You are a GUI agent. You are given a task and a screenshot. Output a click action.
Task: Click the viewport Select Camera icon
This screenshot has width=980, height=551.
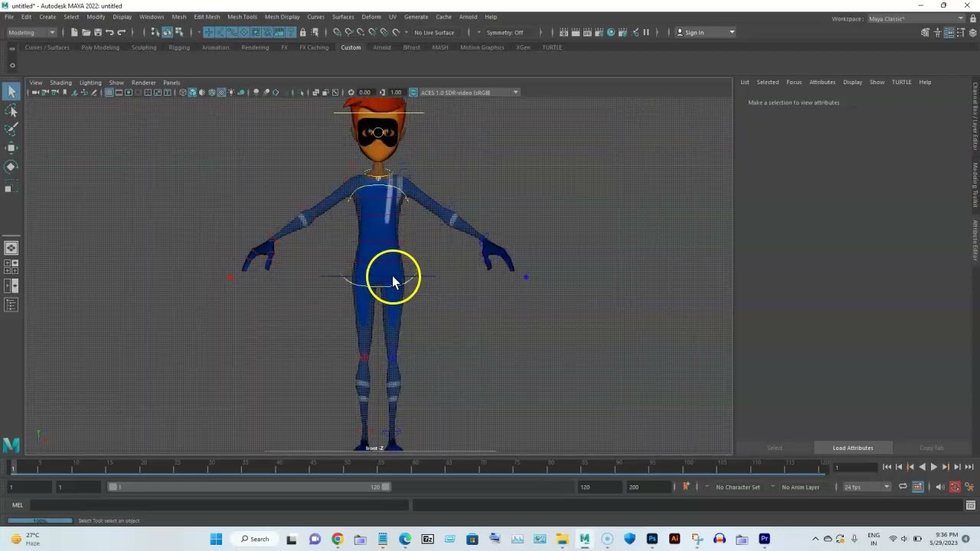click(x=35, y=93)
